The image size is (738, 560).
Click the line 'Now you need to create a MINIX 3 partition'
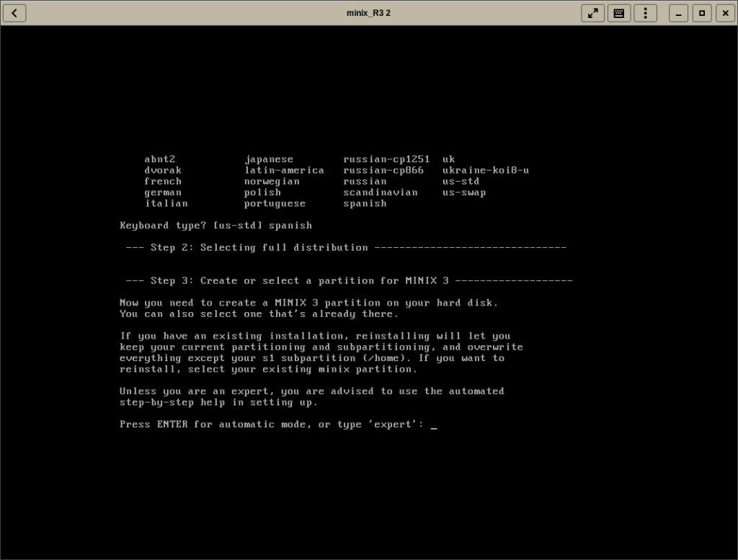tap(308, 303)
